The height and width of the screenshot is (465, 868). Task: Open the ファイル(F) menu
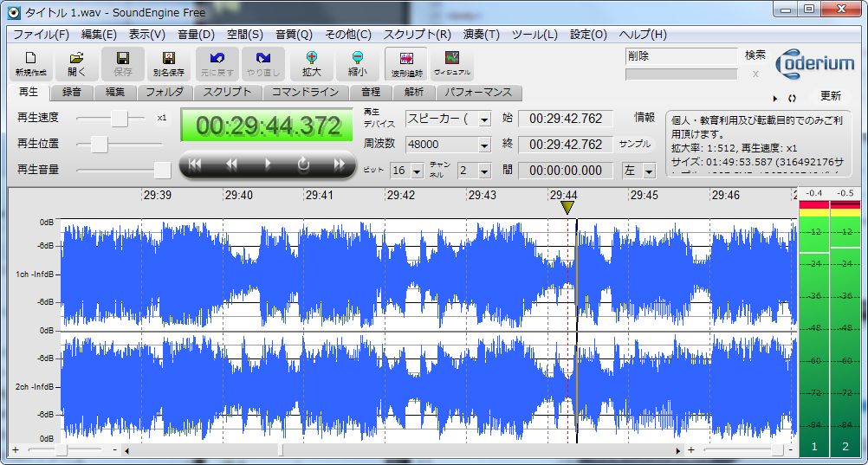click(41, 35)
